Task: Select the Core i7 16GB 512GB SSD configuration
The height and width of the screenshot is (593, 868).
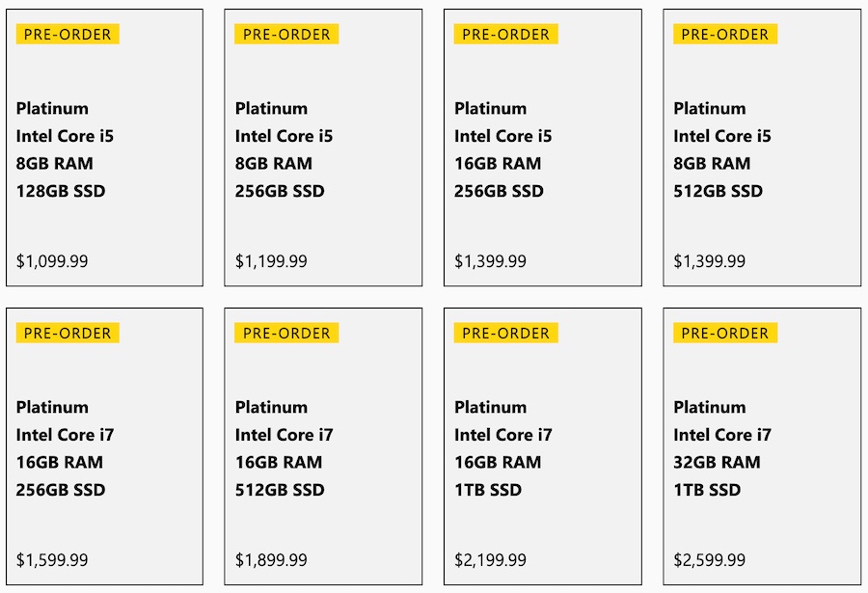Action: pos(323,448)
